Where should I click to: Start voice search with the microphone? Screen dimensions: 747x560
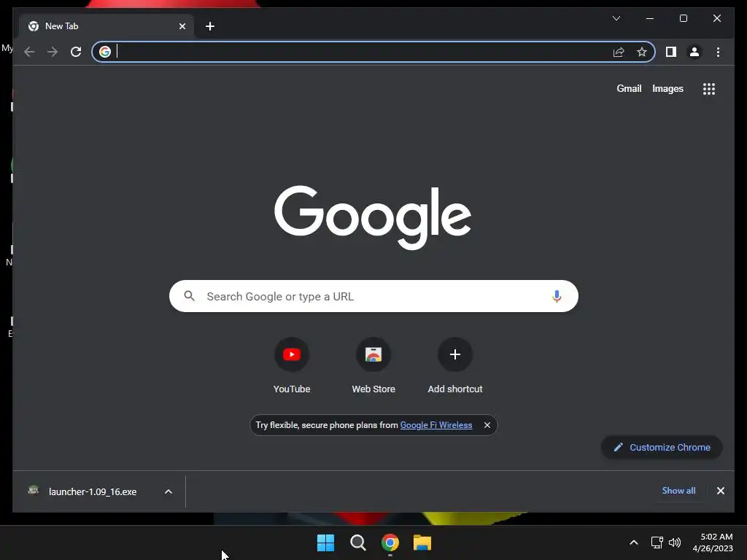pyautogui.click(x=557, y=296)
